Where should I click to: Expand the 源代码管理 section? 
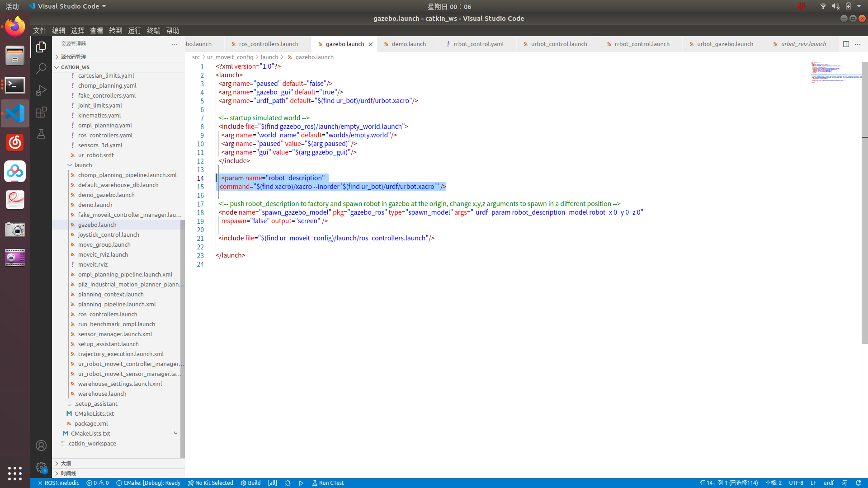click(73, 56)
